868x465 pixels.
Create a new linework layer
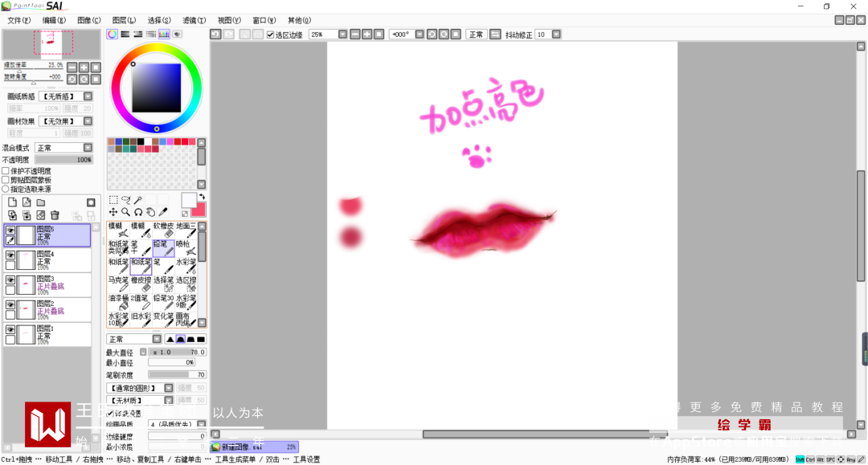click(27, 202)
